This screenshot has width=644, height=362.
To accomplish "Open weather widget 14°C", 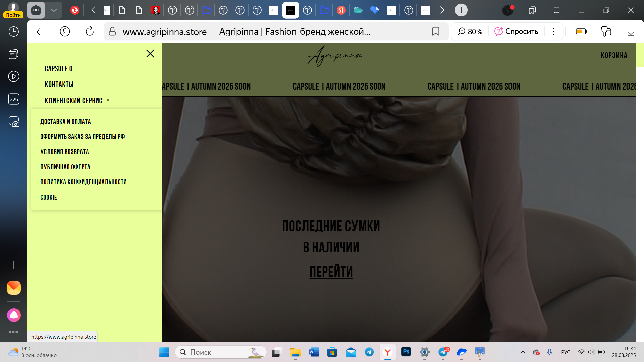I will 33,352.
